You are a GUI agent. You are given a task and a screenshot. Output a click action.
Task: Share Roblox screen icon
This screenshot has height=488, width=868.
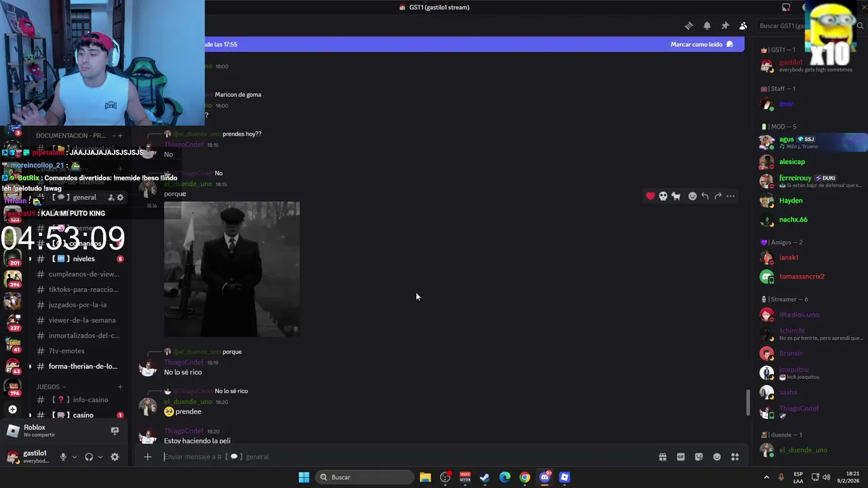pyautogui.click(x=115, y=430)
